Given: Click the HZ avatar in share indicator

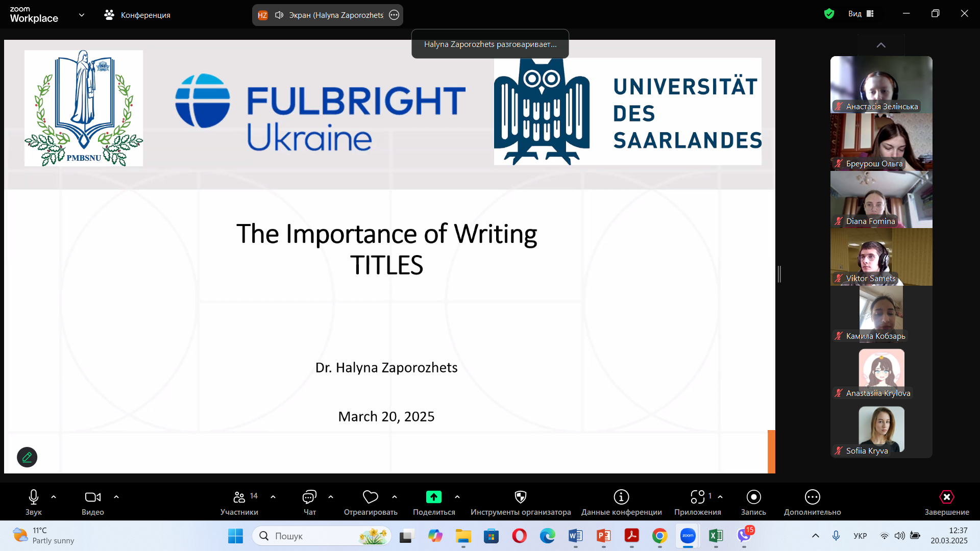Looking at the screenshot, I should point(262,15).
